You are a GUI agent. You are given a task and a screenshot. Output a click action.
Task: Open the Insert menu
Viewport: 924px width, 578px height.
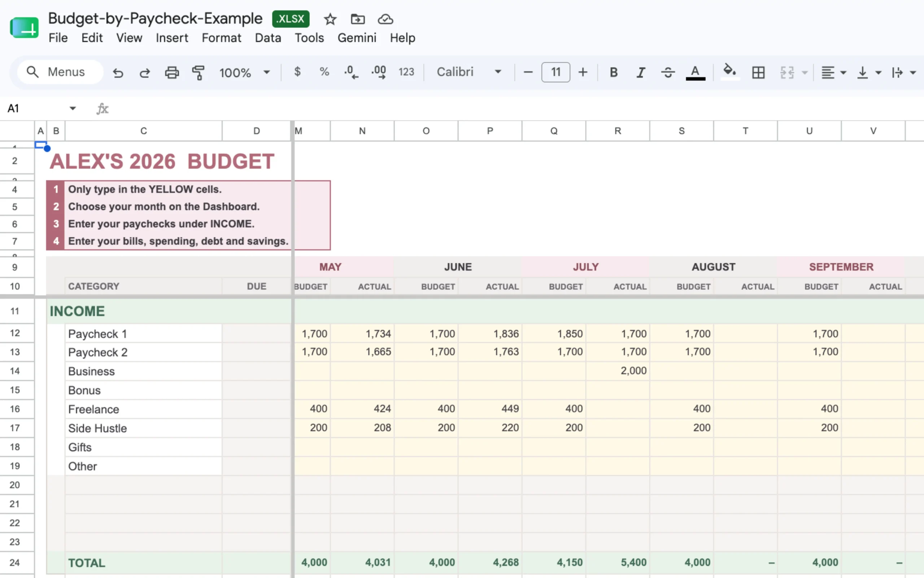point(172,38)
